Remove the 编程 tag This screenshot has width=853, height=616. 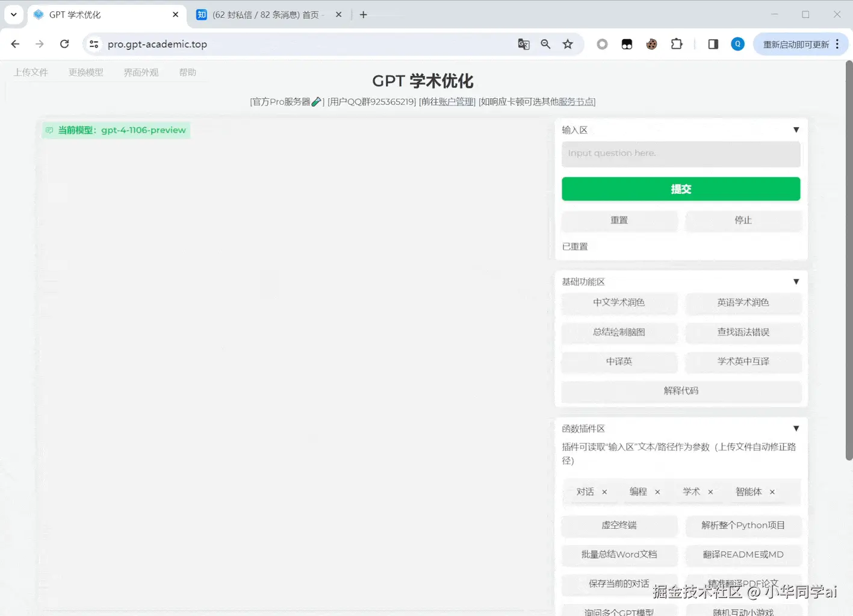tap(657, 492)
